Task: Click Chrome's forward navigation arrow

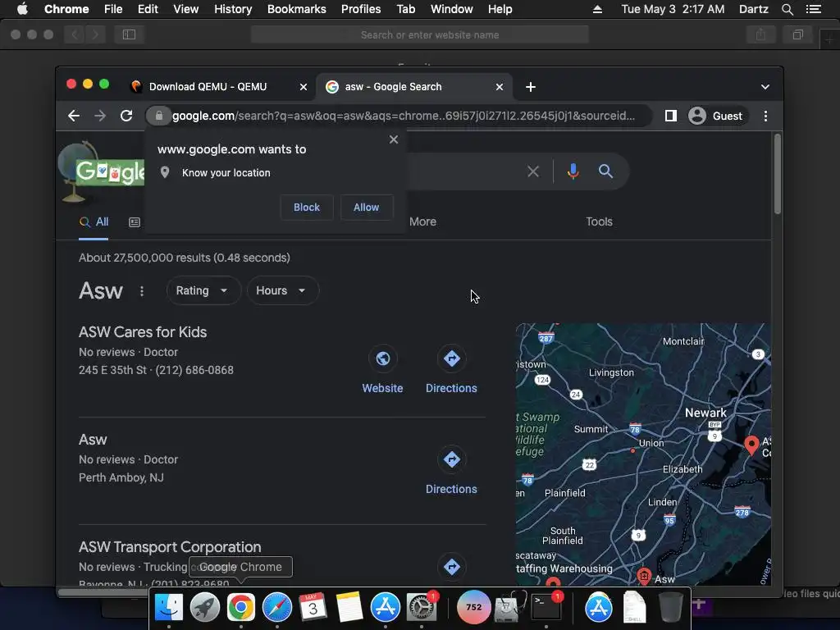Action: (x=100, y=116)
